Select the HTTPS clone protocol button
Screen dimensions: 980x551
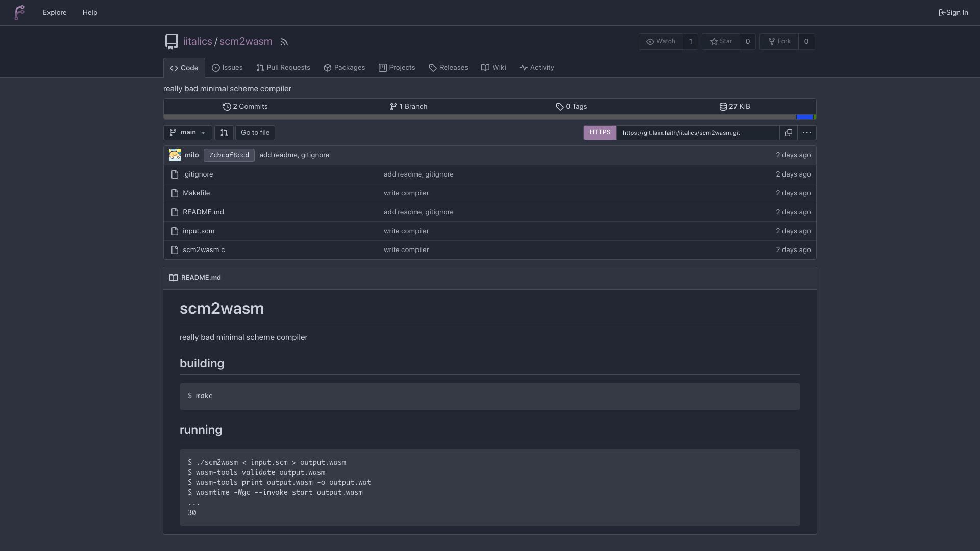600,133
